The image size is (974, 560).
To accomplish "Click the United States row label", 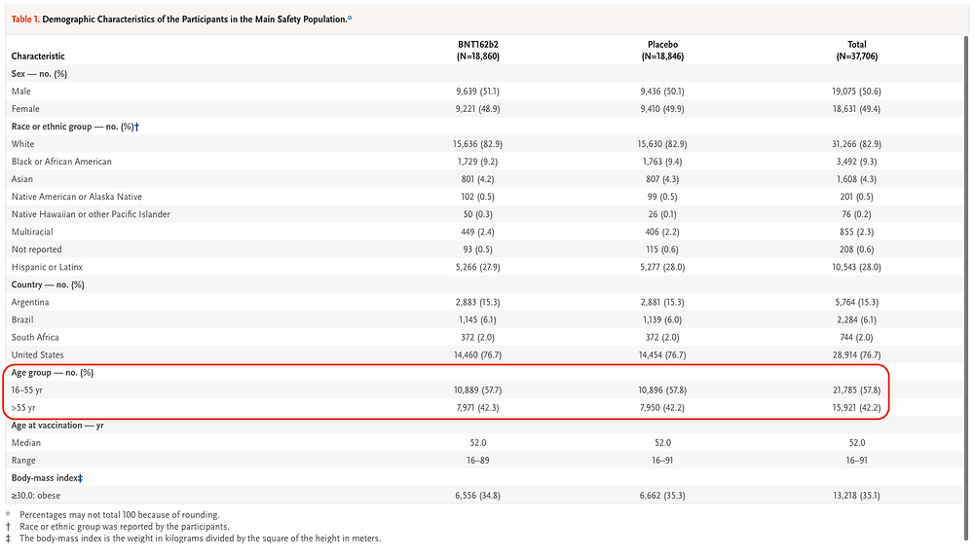I will [x=37, y=355].
